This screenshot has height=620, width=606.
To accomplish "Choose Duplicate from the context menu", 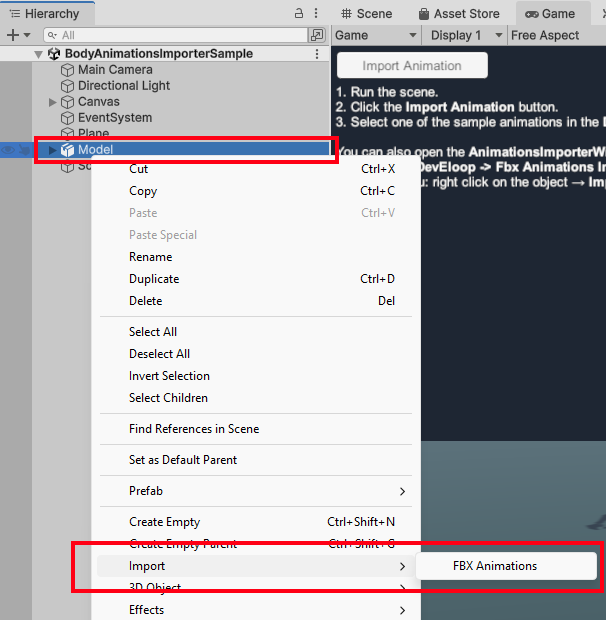I will coord(255,279).
